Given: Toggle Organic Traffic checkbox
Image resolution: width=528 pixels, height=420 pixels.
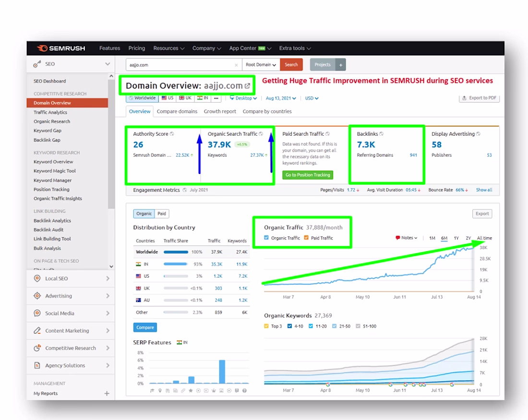Looking at the screenshot, I should point(266,238).
